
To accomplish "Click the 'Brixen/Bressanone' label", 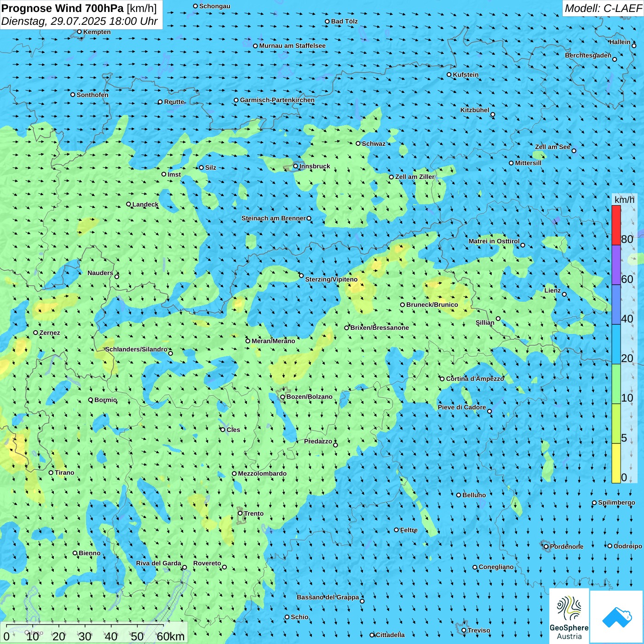I will pyautogui.click(x=379, y=328).
